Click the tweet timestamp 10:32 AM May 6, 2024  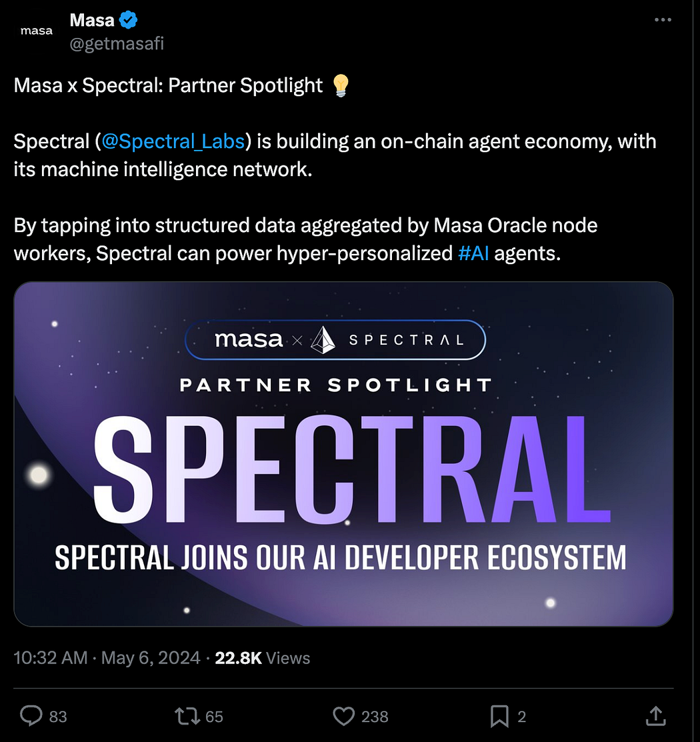pos(107,658)
